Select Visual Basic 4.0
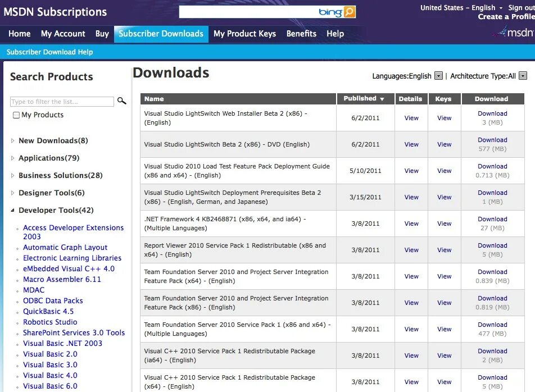 coord(50,375)
